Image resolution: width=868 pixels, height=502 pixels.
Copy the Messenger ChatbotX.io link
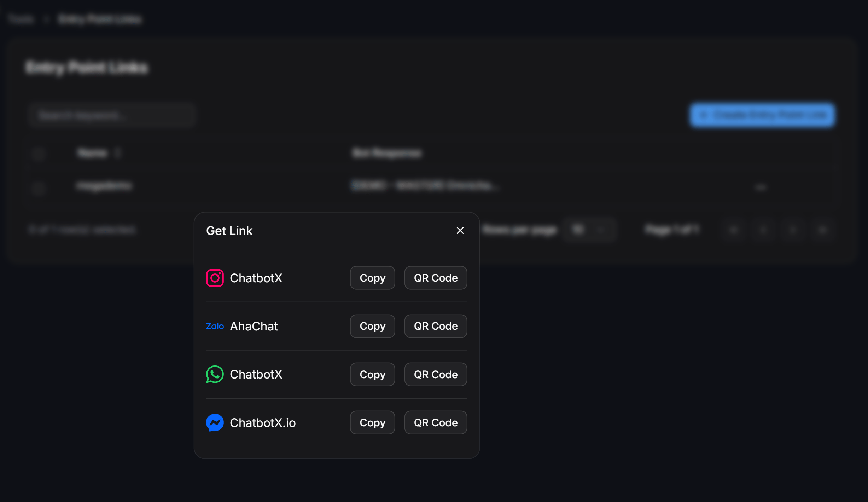coord(372,422)
